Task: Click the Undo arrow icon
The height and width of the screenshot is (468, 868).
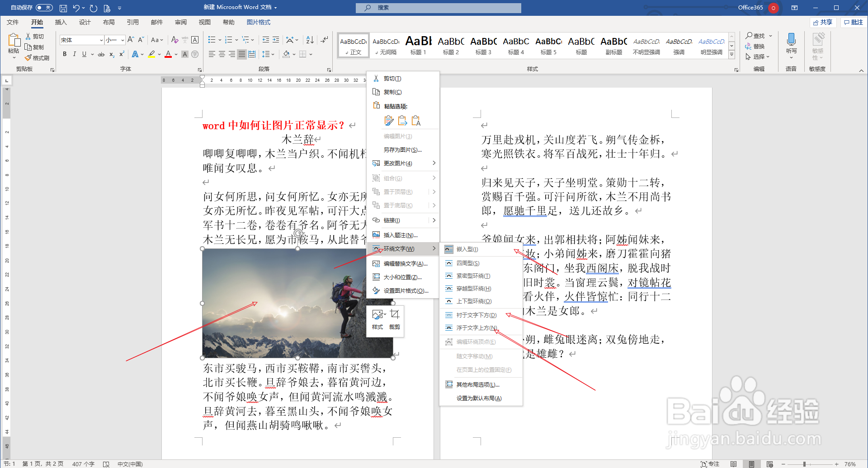Action: point(76,8)
